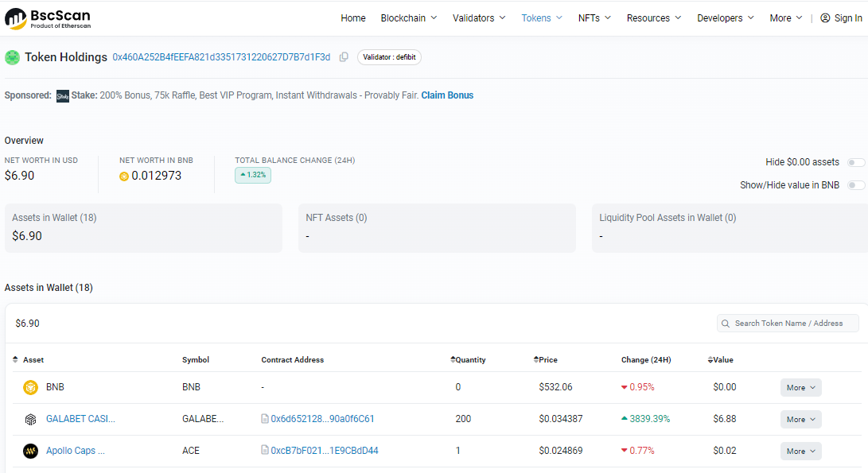Click the Apollo Caps token icon
Image resolution: width=868 pixels, height=473 pixels.
point(31,451)
